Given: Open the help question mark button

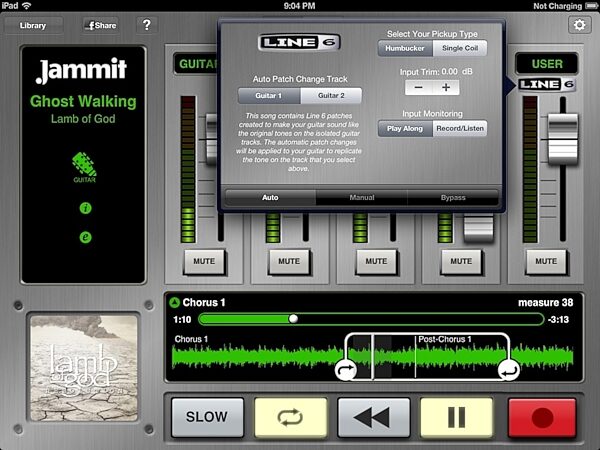Looking at the screenshot, I should coord(147,25).
